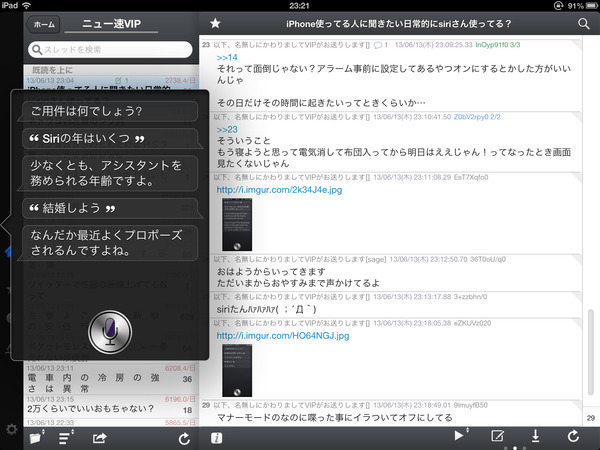Tap the Siri microphone button
Viewport: 600px width, 450px height.
tap(110, 332)
